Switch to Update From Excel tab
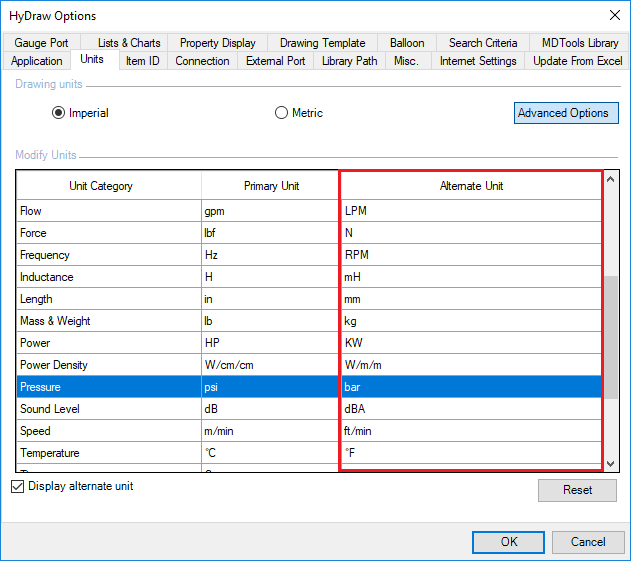Image resolution: width=631 pixels, height=561 pixels. point(577,61)
